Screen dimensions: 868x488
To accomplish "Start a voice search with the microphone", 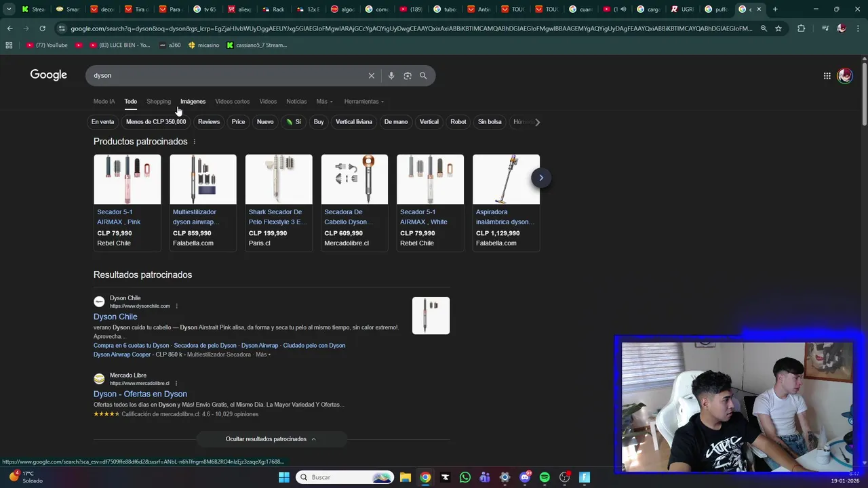I will click(x=391, y=75).
